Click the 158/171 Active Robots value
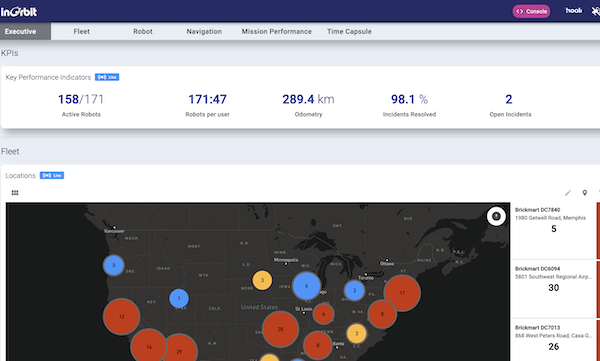The height and width of the screenshot is (361, 600). pyautogui.click(x=81, y=100)
